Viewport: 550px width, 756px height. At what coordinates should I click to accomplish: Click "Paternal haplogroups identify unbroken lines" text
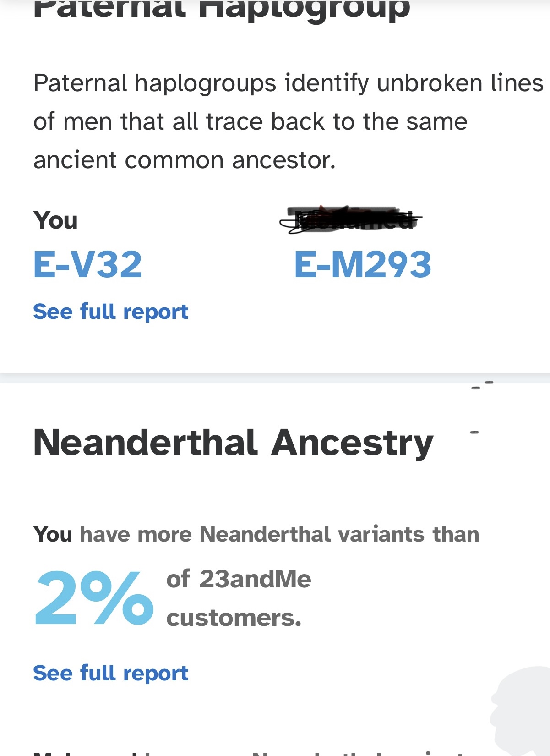click(x=288, y=83)
